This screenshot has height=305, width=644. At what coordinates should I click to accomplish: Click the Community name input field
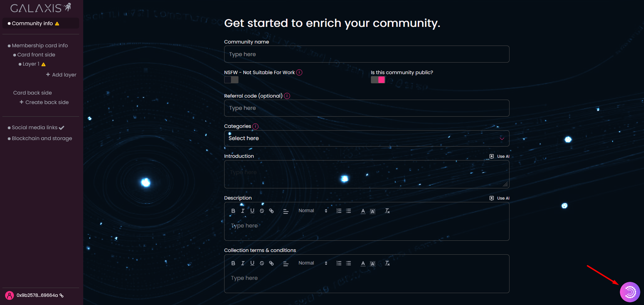click(x=366, y=54)
